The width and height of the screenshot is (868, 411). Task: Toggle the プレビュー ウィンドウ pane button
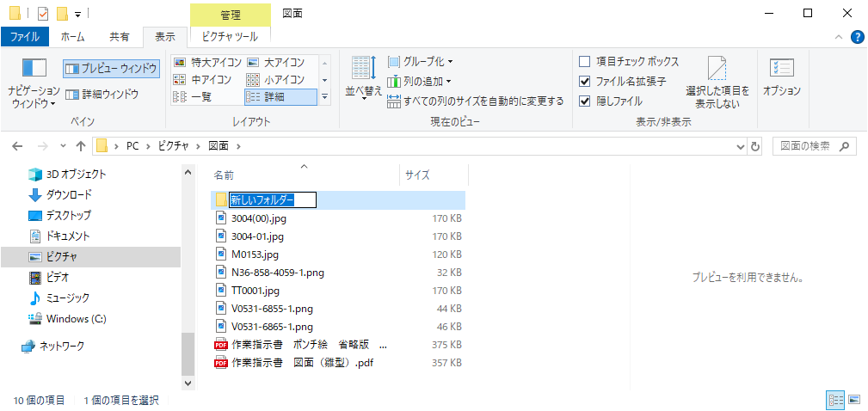tap(111, 68)
